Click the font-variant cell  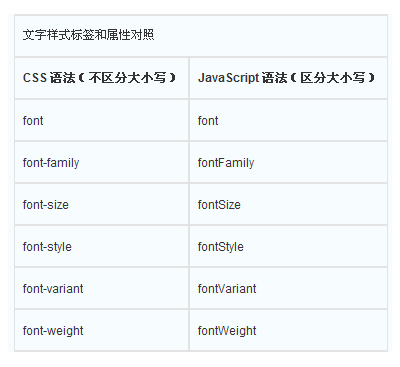coord(101,288)
